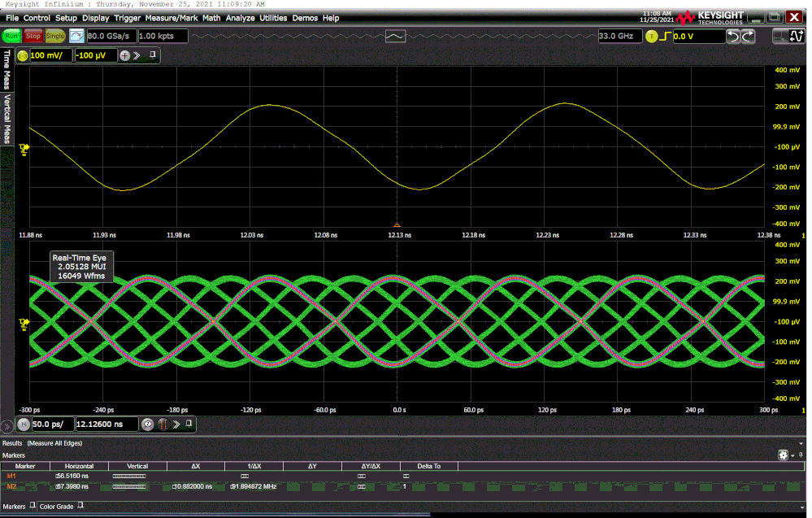Click the add channel plus icon
This screenshot has height=518, width=812.
coord(124,55)
